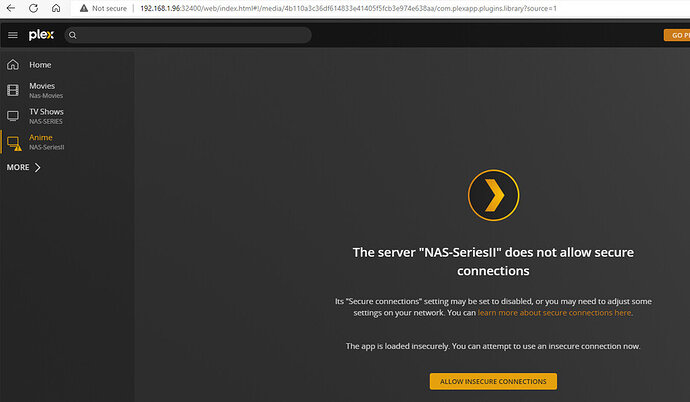Click the Plex chevron circle logo
This screenshot has width=690, height=402.
[493, 195]
